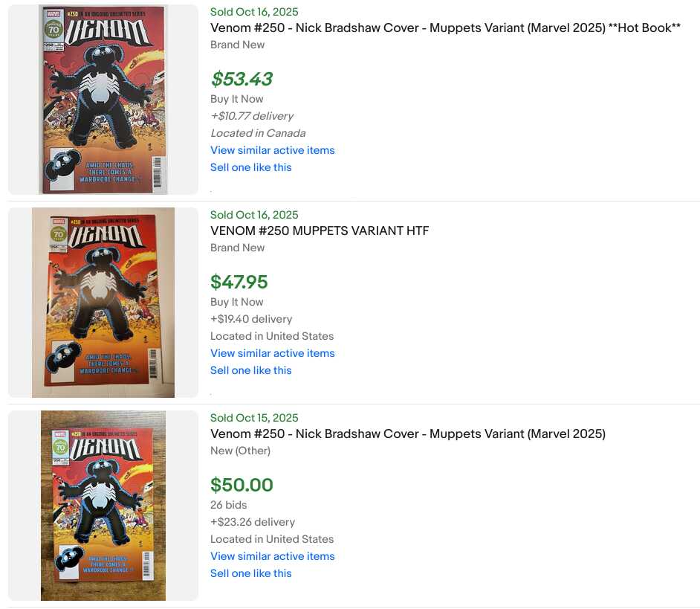The width and height of the screenshot is (700, 609).
Task: Click Sell one like this under $53.43 listing
Action: [x=250, y=167]
